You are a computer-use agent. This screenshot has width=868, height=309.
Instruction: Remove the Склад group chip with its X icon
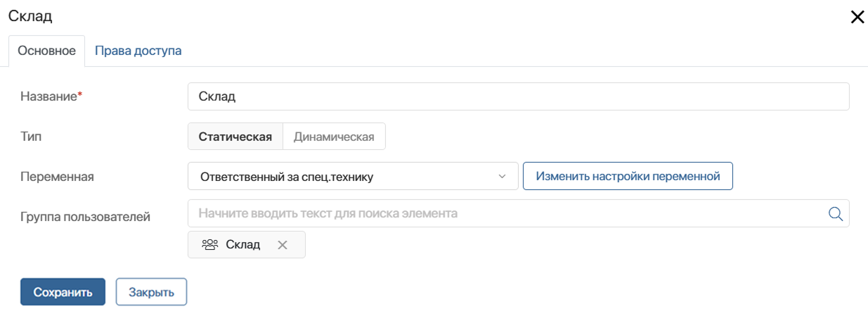pos(283,245)
